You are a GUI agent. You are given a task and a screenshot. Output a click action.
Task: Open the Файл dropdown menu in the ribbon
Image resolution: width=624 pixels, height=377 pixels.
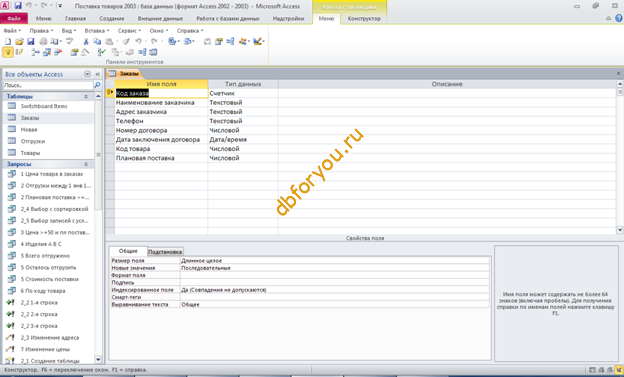(12, 30)
